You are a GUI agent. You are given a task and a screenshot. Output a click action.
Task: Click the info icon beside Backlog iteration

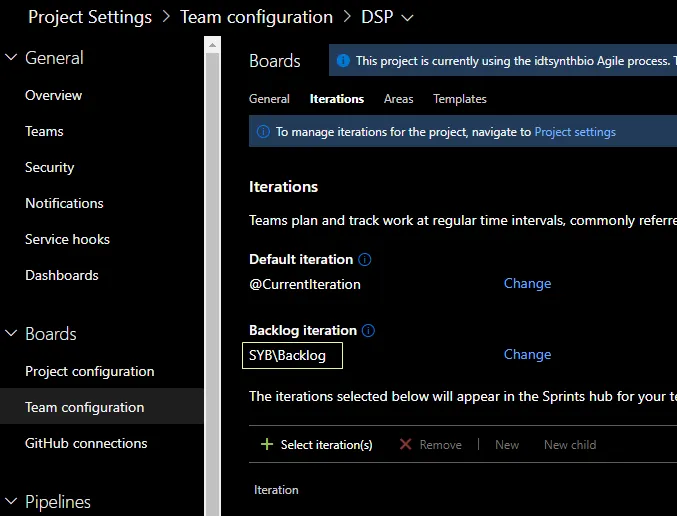click(368, 331)
